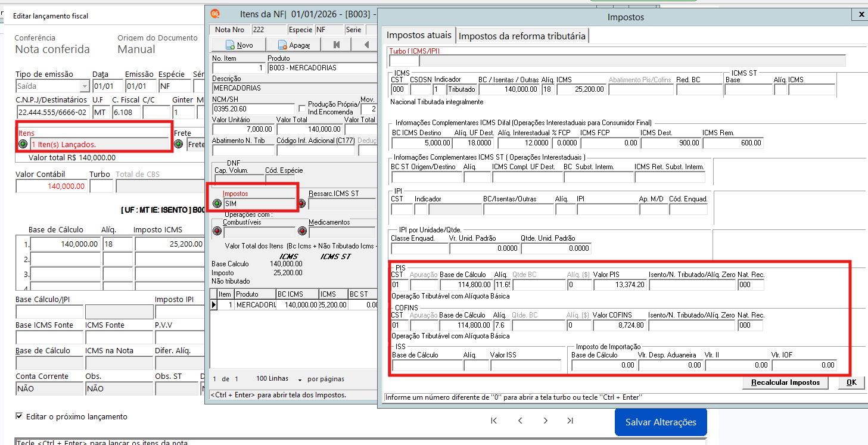Click the Produto field B003 - MERCADORIAS
This screenshot has height=445, width=868.
[322, 68]
